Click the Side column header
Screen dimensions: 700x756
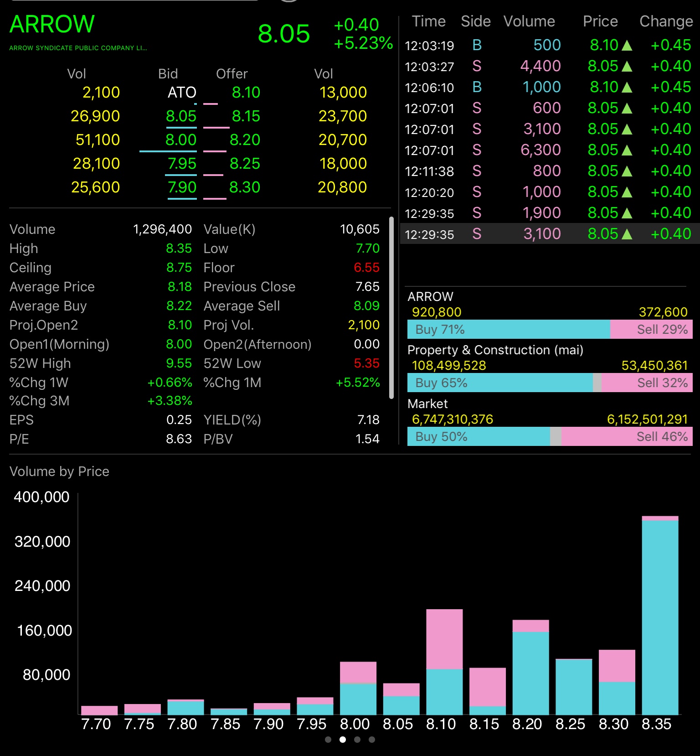click(x=476, y=21)
